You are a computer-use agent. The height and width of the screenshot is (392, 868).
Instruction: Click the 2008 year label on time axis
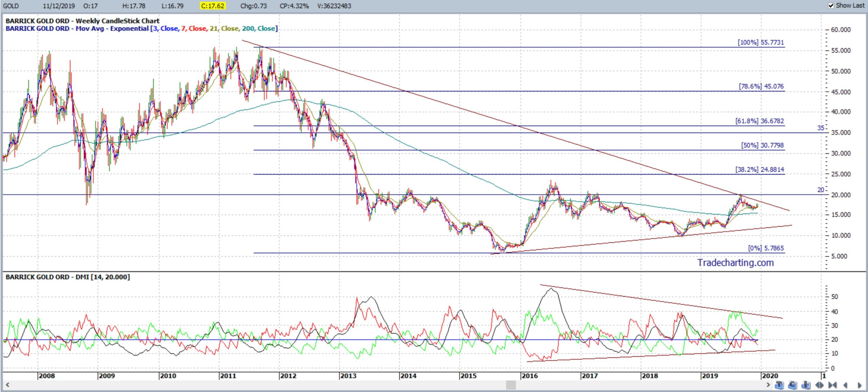pyautogui.click(x=46, y=376)
